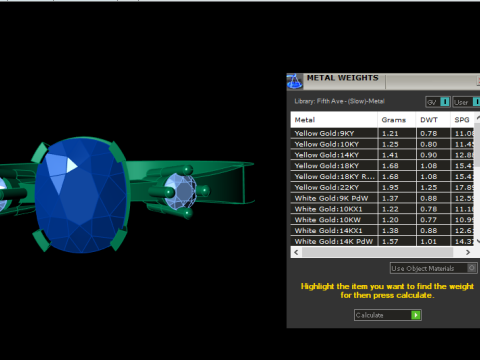Click the 1.01 DWT value for 14K PdW
This screenshot has width=480, height=360.
tap(429, 241)
